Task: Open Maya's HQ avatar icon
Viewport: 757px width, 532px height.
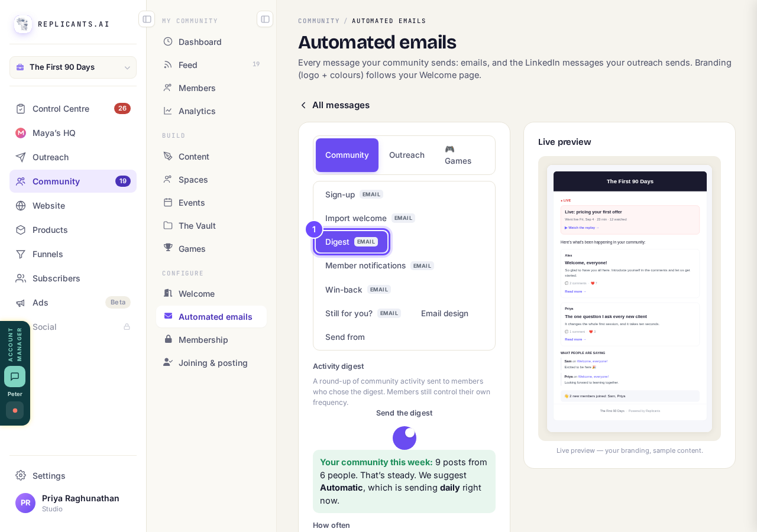Action: pos(21,133)
